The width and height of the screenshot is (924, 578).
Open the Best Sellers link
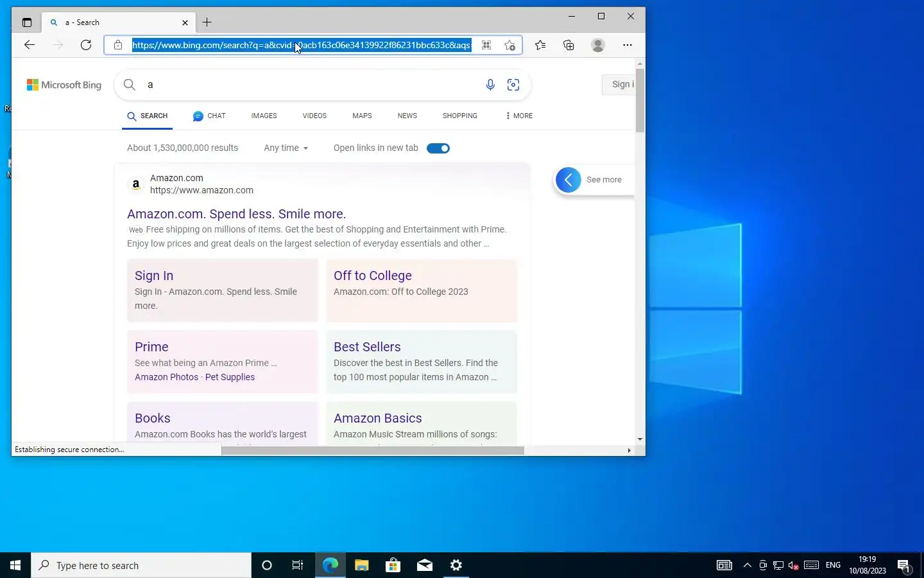[x=367, y=347]
